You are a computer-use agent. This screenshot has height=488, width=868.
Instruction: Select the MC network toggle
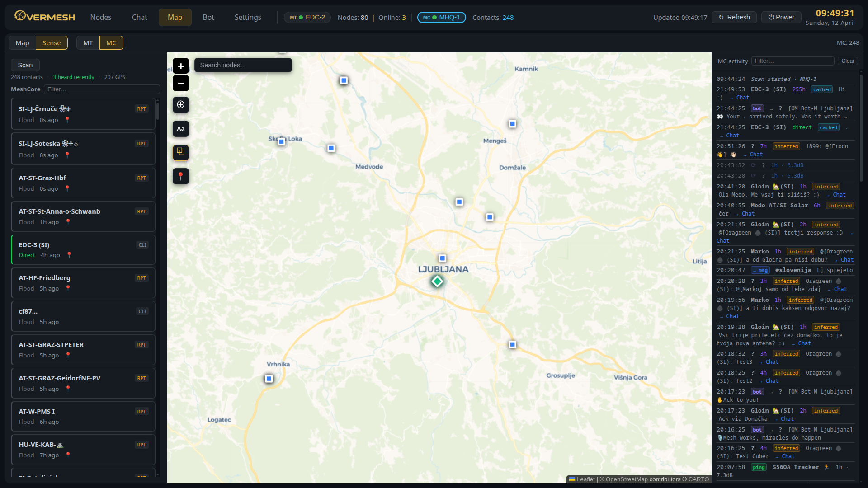coord(111,43)
